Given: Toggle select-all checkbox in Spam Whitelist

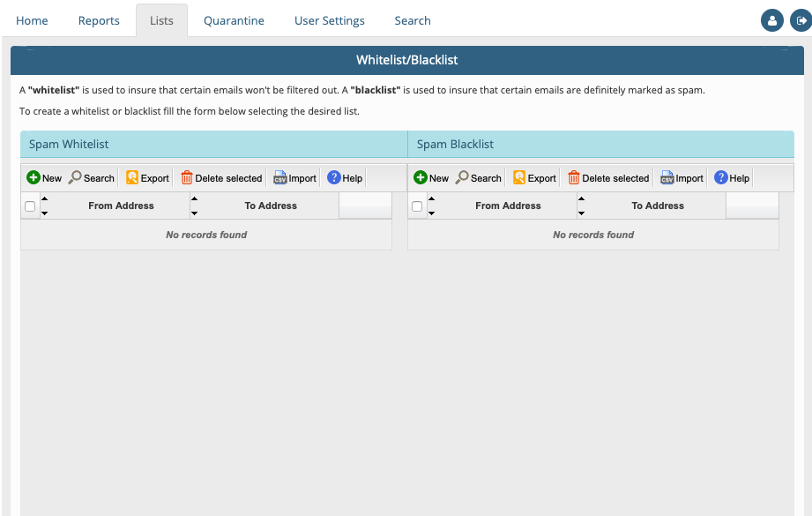Looking at the screenshot, I should tap(30, 206).
